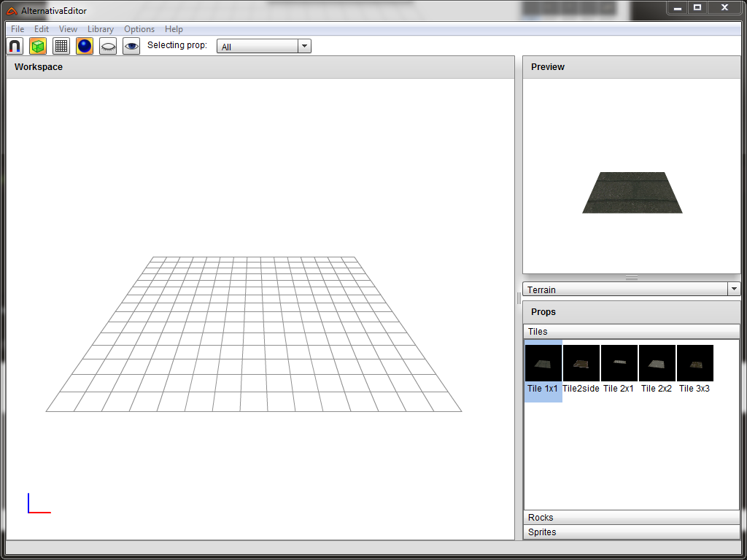Screen dimensions: 747x560
Task: Select the Tile 1x1 prop thumbnail
Action: click(x=543, y=364)
